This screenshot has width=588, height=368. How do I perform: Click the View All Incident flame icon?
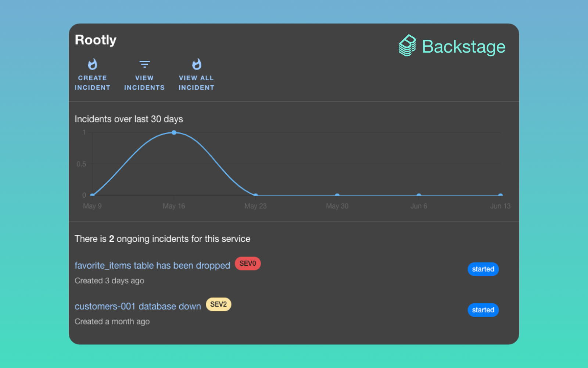tap(196, 64)
